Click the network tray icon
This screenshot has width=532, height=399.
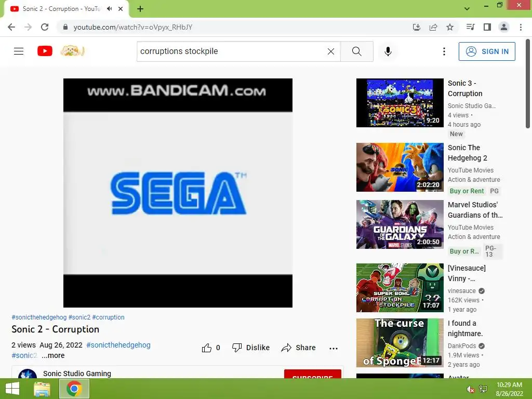tap(483, 389)
